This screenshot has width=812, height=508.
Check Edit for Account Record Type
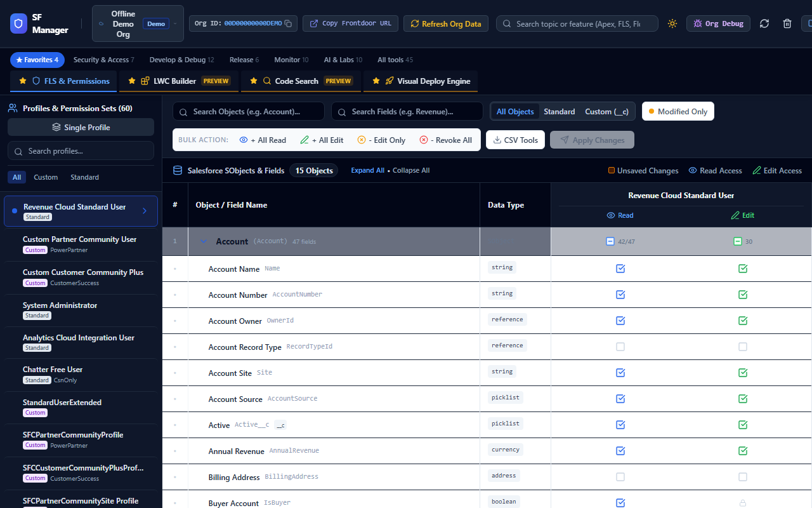pos(743,347)
